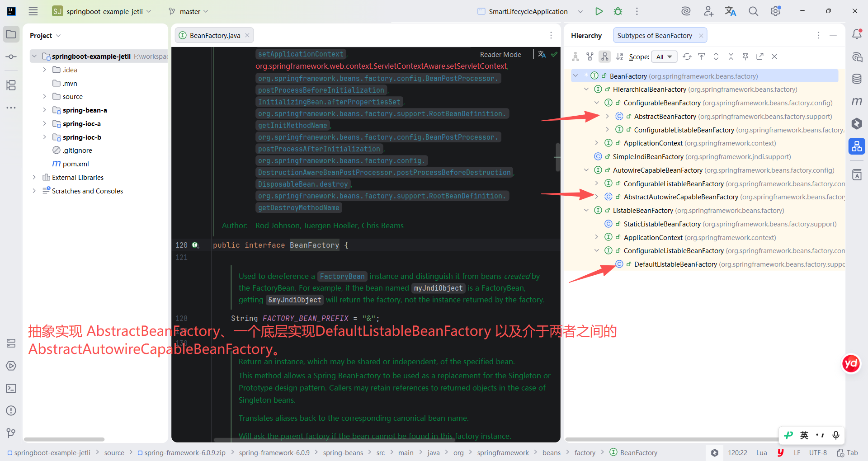
Task: Click the editor vertical scrollbar thumb
Action: [x=557, y=157]
